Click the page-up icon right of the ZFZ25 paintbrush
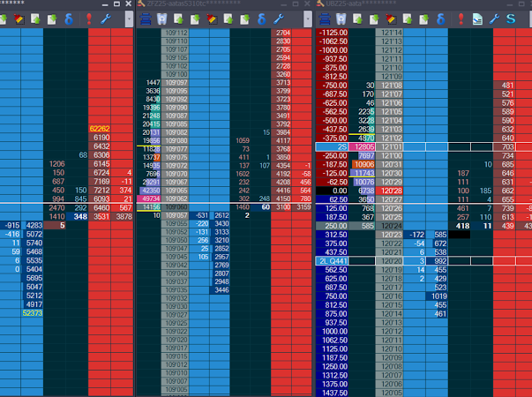532x397 pixels. pyautogui.click(x=229, y=19)
